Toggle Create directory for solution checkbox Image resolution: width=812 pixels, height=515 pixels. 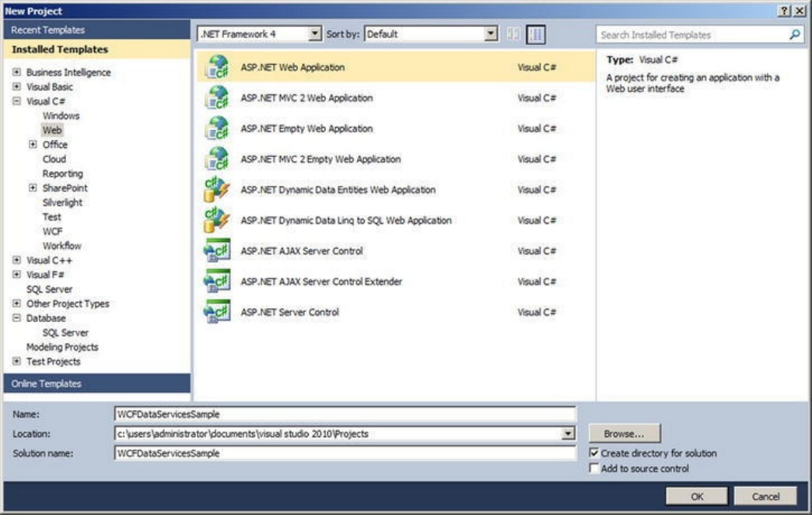point(594,453)
